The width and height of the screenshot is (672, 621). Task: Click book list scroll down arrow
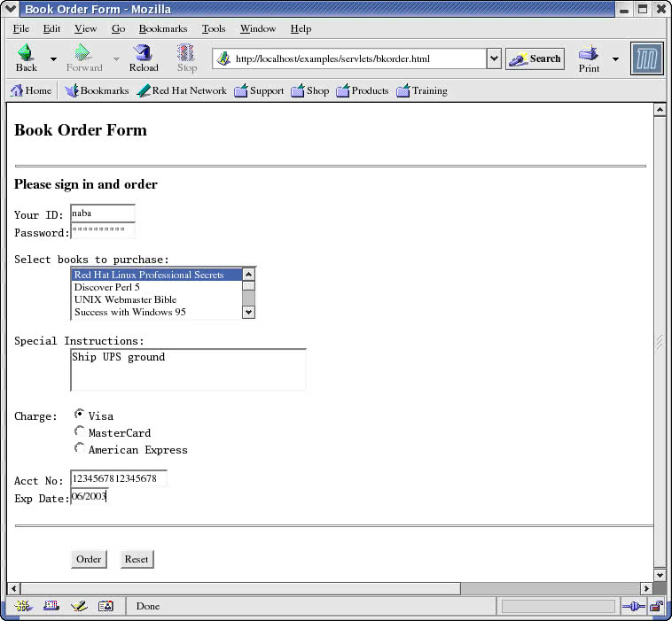coord(248,312)
